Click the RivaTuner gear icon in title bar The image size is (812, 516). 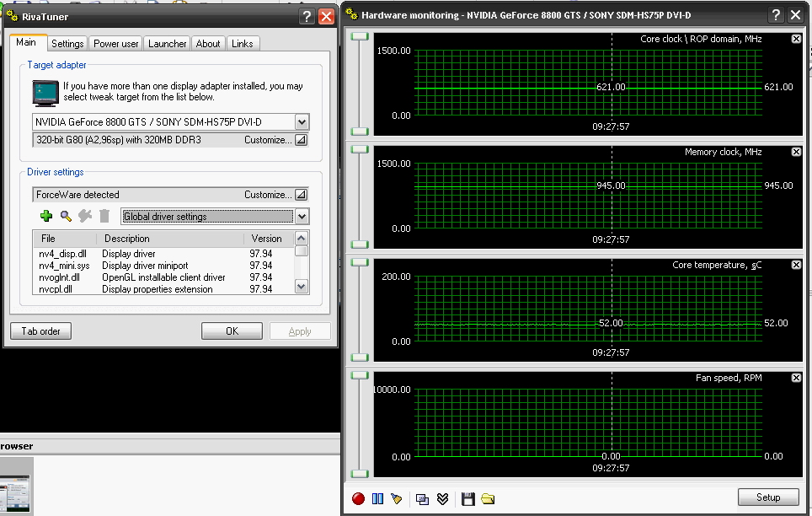[x=13, y=16]
